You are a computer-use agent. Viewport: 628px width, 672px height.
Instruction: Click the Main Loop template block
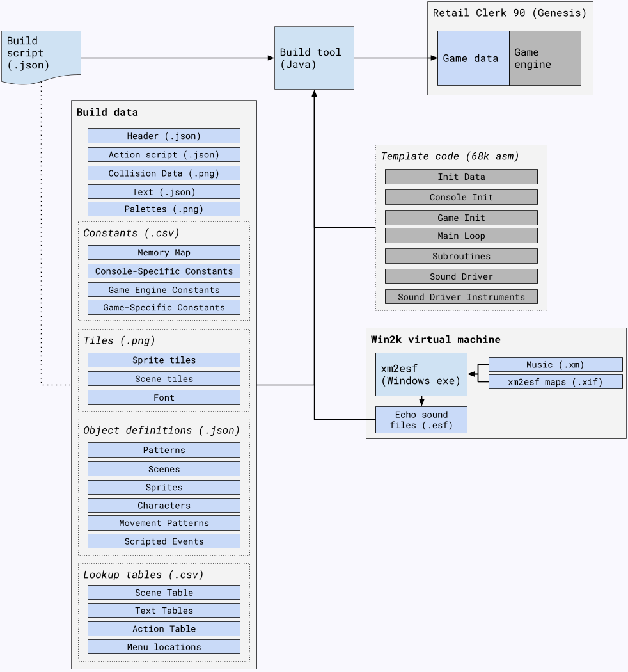[461, 235]
